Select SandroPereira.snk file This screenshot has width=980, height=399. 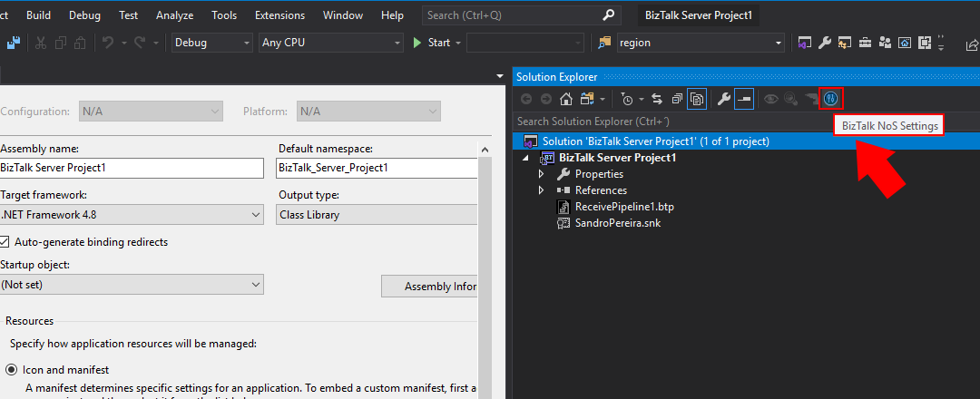(x=618, y=223)
